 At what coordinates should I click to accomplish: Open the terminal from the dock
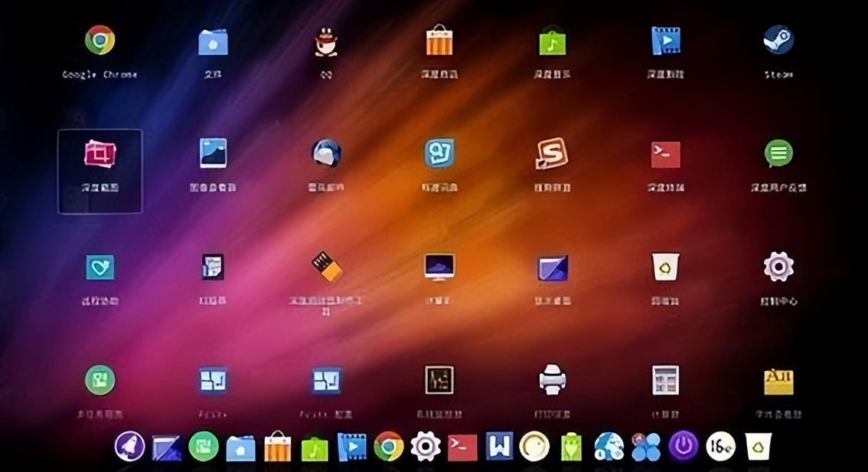(462, 446)
